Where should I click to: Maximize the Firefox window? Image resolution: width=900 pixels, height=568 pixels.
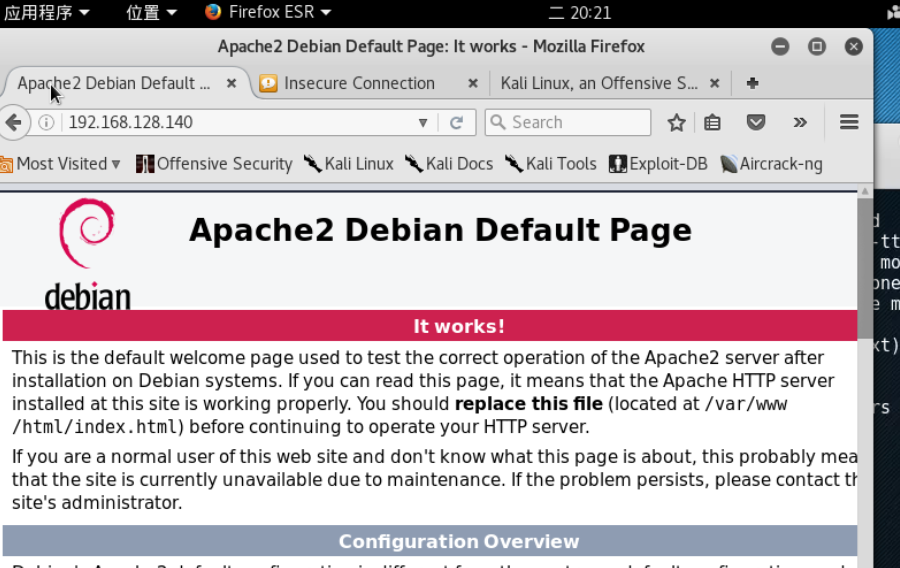817,46
